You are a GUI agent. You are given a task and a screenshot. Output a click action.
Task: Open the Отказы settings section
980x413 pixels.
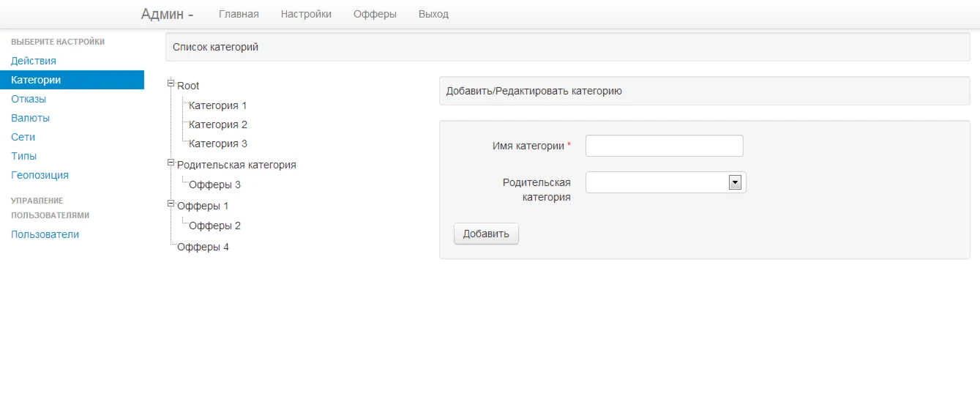click(29, 99)
